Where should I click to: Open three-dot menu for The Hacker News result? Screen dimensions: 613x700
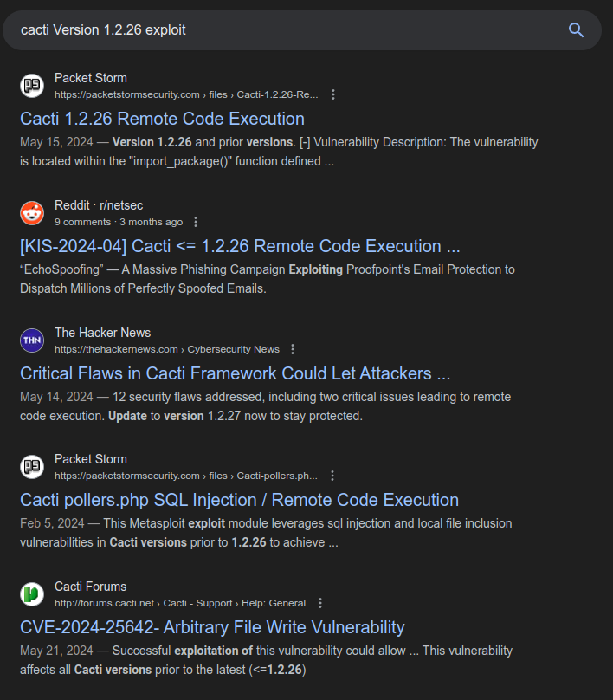point(293,349)
